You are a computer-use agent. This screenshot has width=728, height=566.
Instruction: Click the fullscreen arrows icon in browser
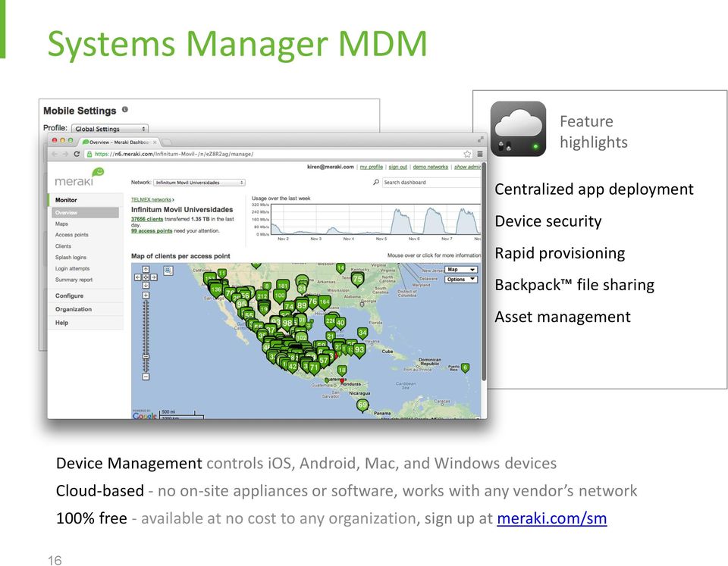pos(481,139)
